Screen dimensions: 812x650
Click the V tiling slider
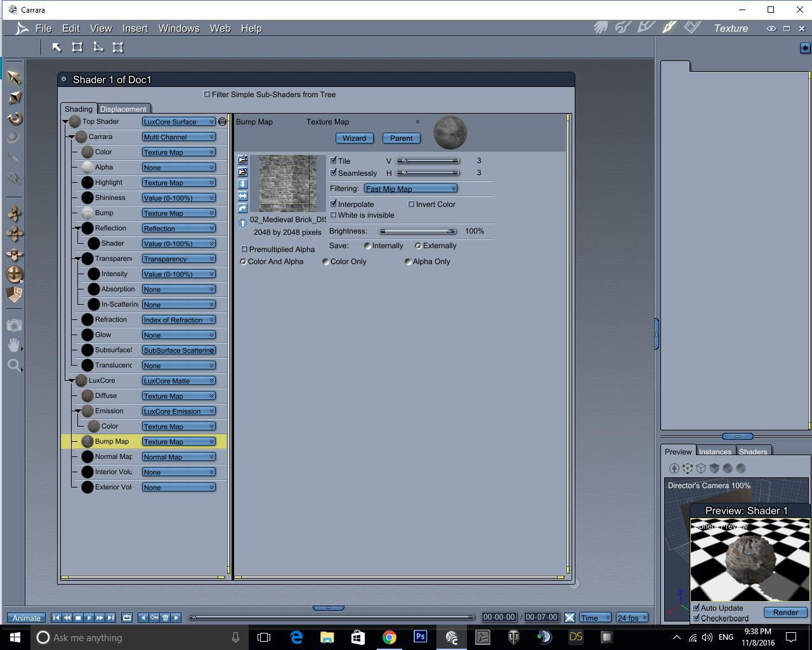(x=428, y=161)
